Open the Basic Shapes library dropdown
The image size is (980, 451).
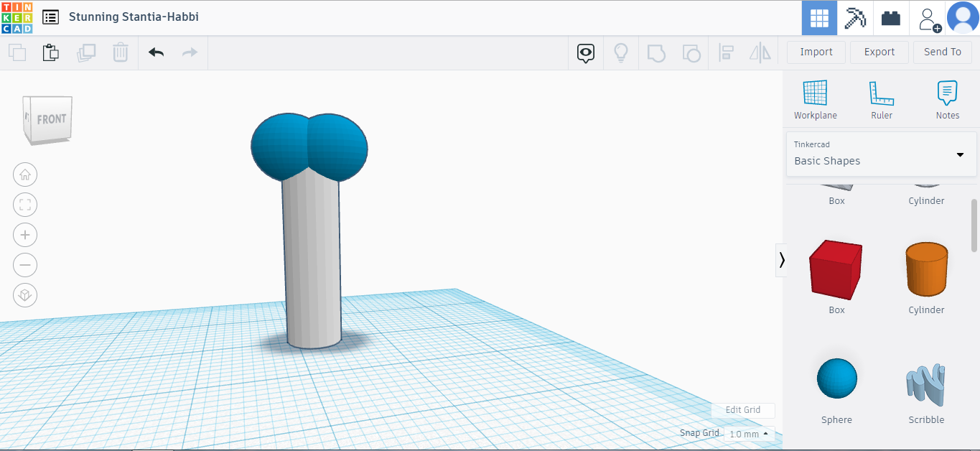[x=882, y=154]
